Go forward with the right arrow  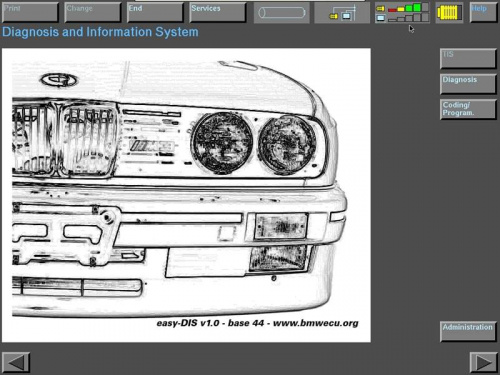coord(484,362)
